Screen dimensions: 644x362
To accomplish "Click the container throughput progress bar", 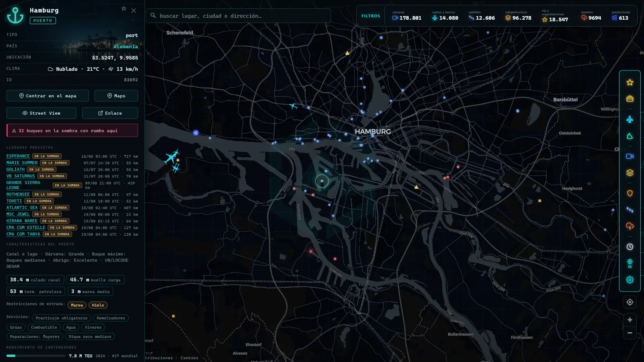I will 36,356.
